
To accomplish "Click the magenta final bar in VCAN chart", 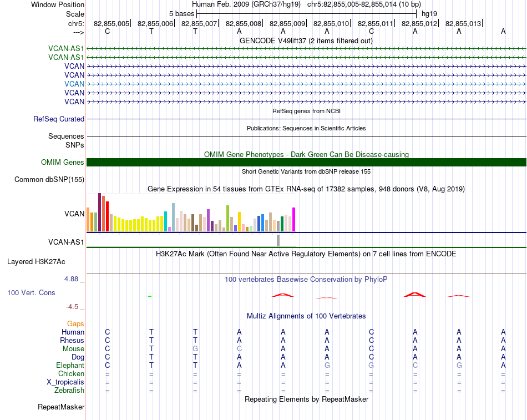I will pos(294,219).
